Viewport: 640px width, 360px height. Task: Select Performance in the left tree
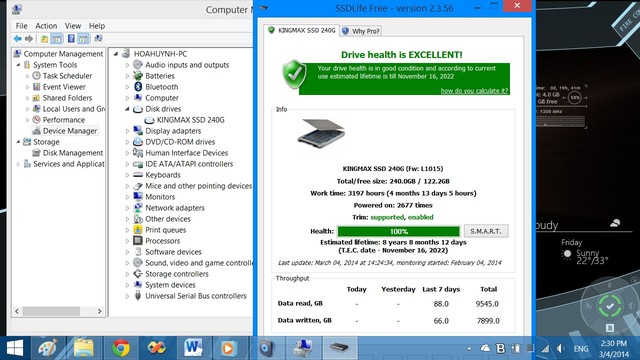pos(64,120)
